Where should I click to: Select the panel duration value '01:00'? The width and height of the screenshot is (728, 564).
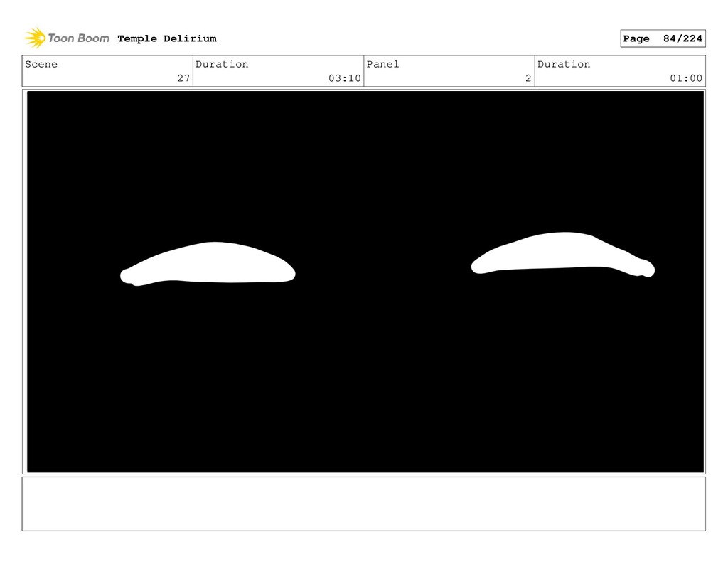pos(686,78)
